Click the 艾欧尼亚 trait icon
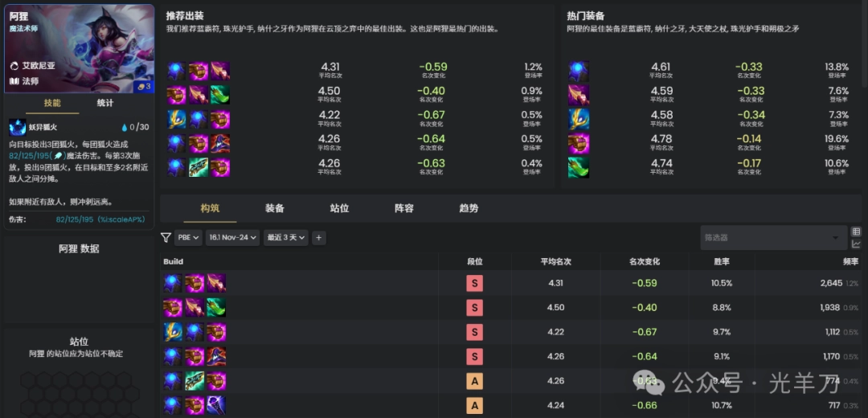Viewport: 868px width, 418px height. [14, 66]
